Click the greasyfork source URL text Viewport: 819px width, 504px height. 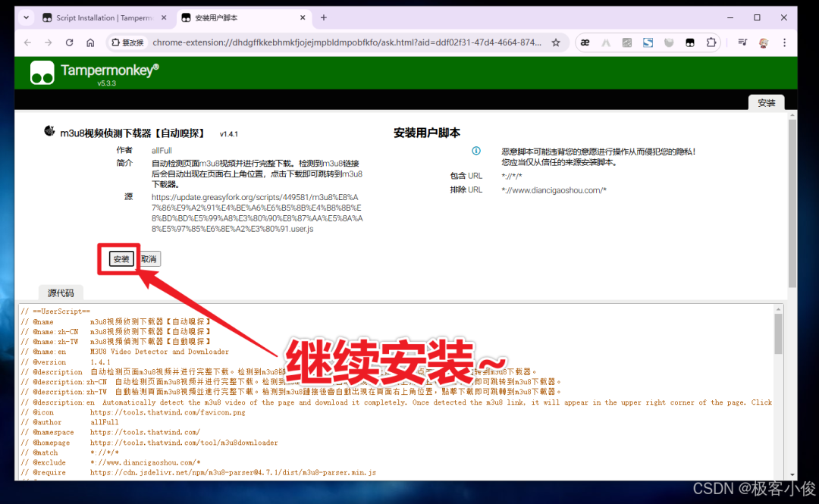click(x=257, y=213)
